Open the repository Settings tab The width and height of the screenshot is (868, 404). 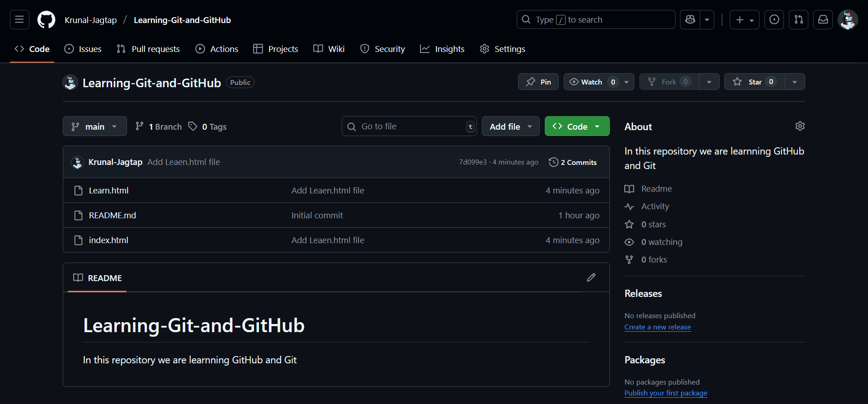[503, 49]
